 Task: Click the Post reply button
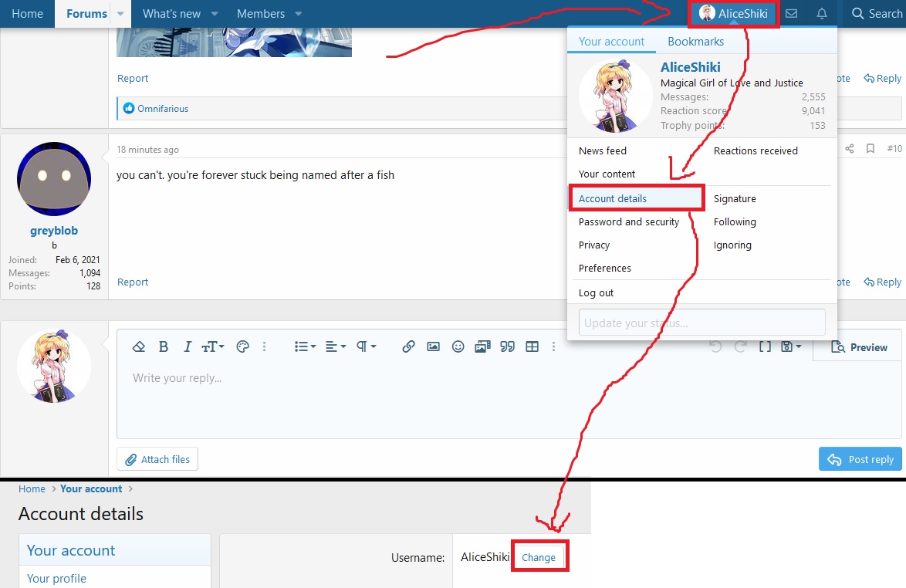pyautogui.click(x=860, y=459)
